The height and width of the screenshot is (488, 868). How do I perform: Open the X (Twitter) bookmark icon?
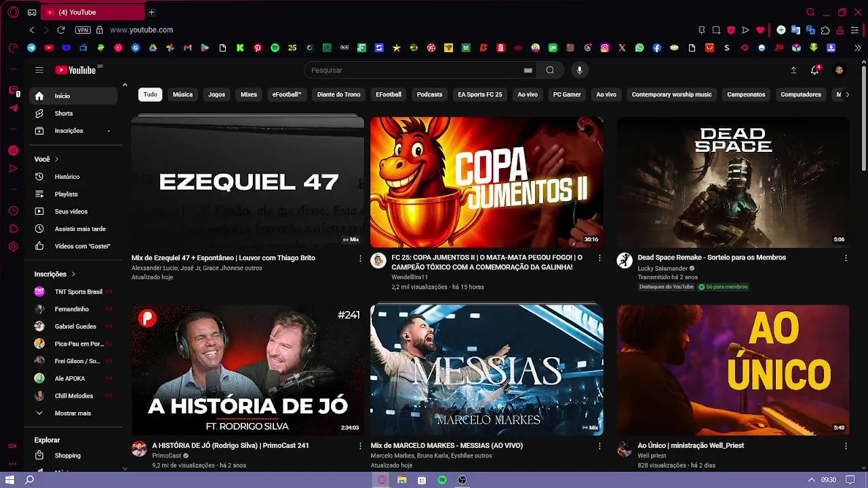(x=622, y=48)
